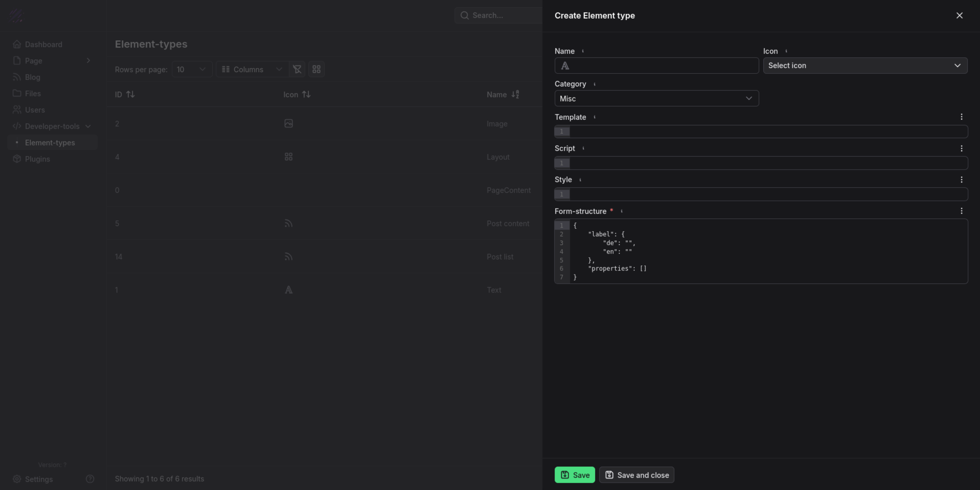The width and height of the screenshot is (980, 490).
Task: Go to Plugins in the sidebar
Action: [37, 159]
